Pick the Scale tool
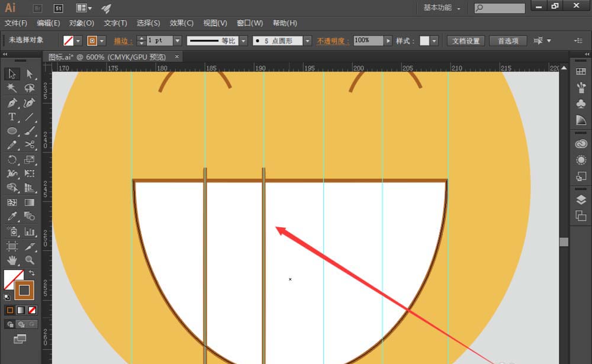592x364 pixels. 30,159
